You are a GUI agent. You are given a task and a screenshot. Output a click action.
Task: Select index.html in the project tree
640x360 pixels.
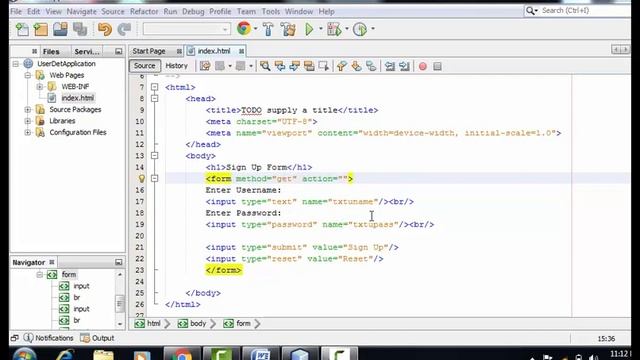78,98
